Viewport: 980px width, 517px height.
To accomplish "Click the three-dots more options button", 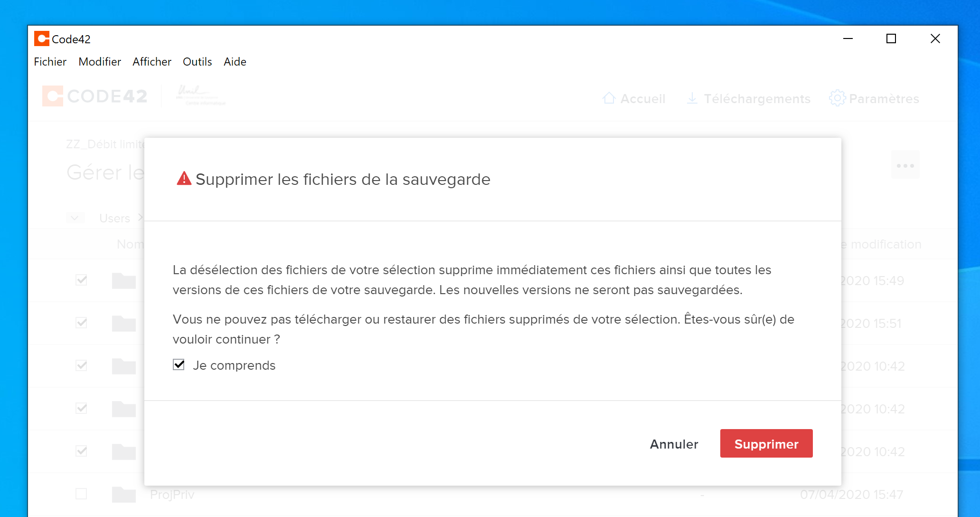I will pyautogui.click(x=905, y=166).
